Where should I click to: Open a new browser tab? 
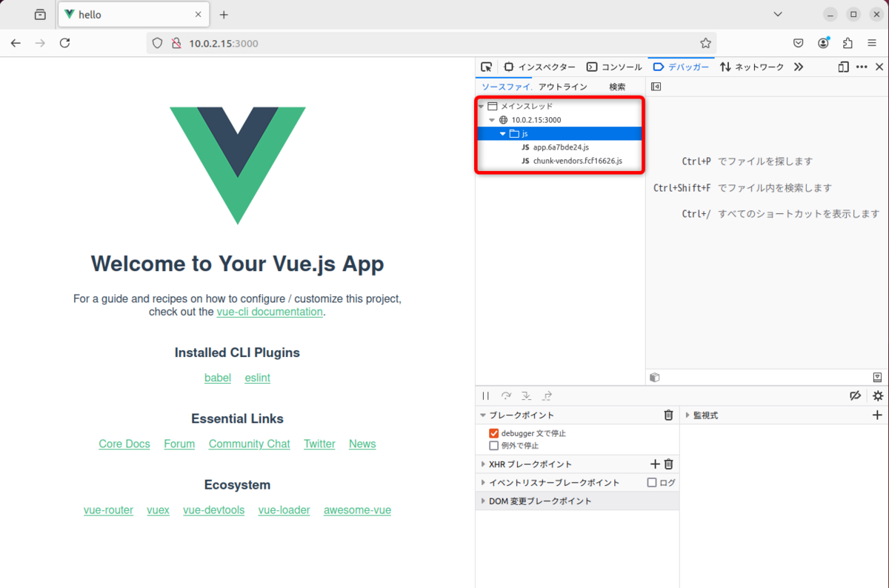224,15
